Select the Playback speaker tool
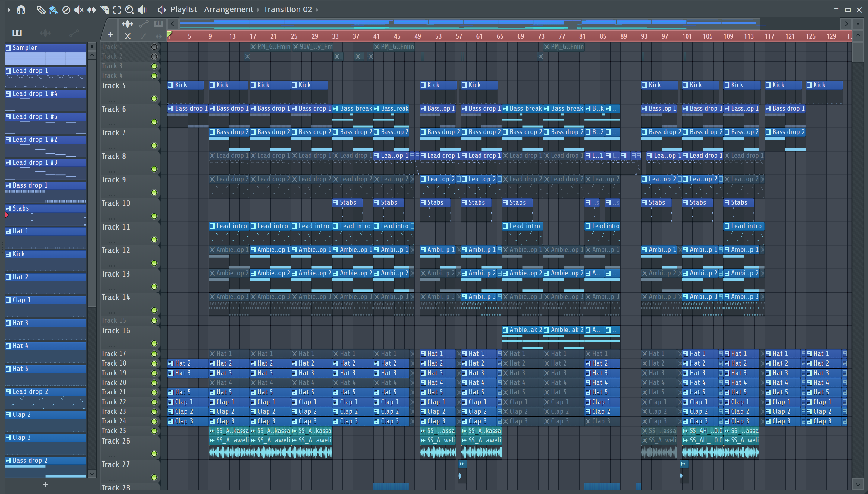 tap(142, 10)
